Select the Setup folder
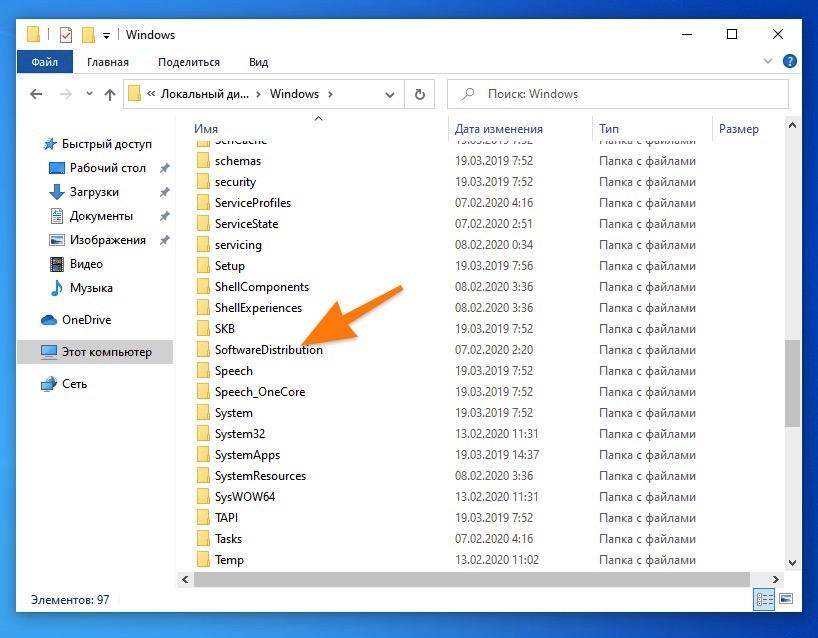The image size is (818, 638). tap(230, 266)
